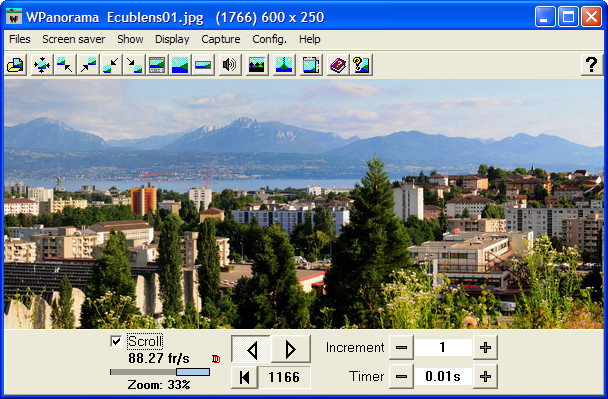Image resolution: width=608 pixels, height=399 pixels.
Task: Click the black-mountains landscape icon
Action: [257, 65]
